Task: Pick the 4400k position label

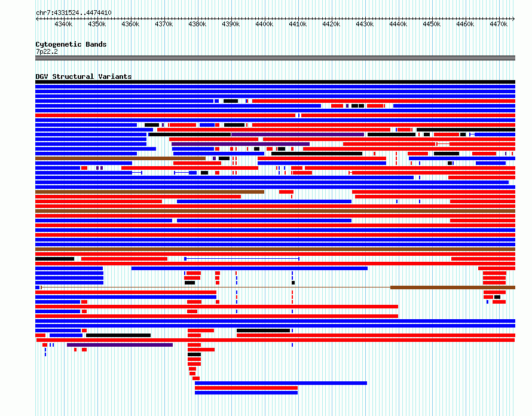Action: tap(264, 24)
